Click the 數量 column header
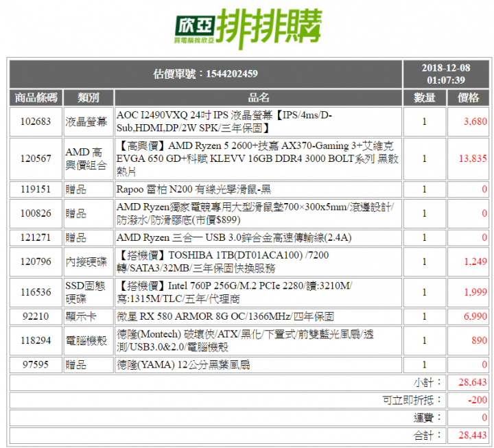The width and height of the screenshot is (494, 448). [x=425, y=97]
